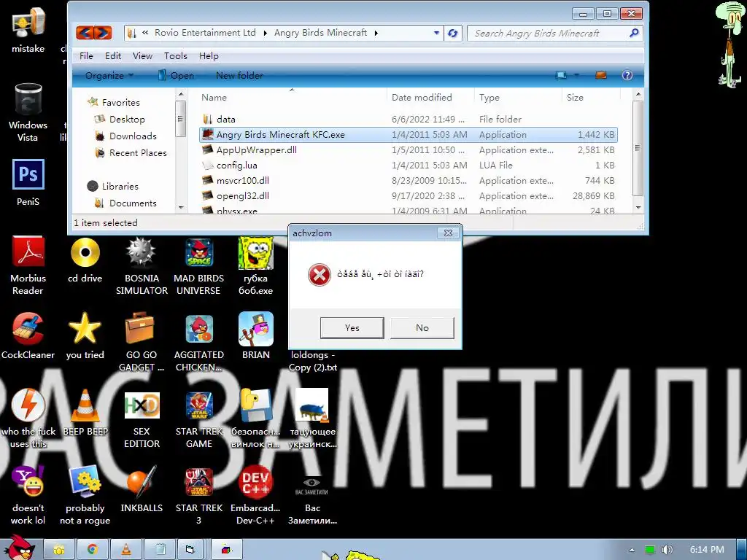Click Explorer forward arrow button
Viewport: 747px width, 560px height.
click(x=103, y=32)
